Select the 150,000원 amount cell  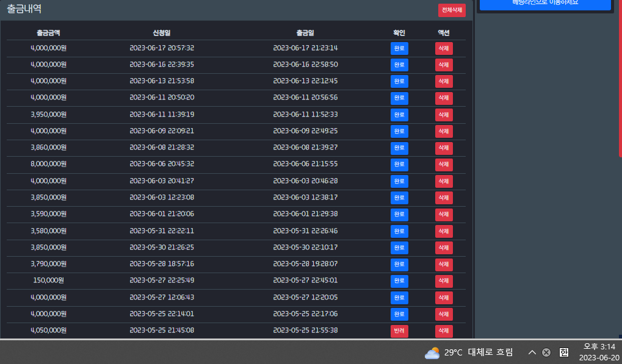click(x=48, y=280)
